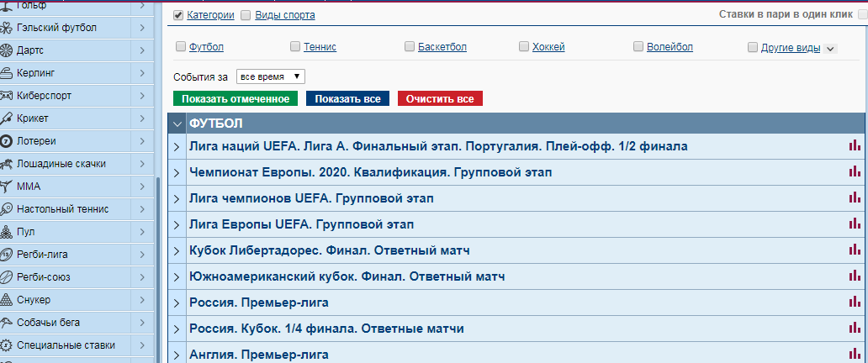Tick the Баскетбол filter checkbox
The height and width of the screenshot is (363, 868).
tap(410, 46)
